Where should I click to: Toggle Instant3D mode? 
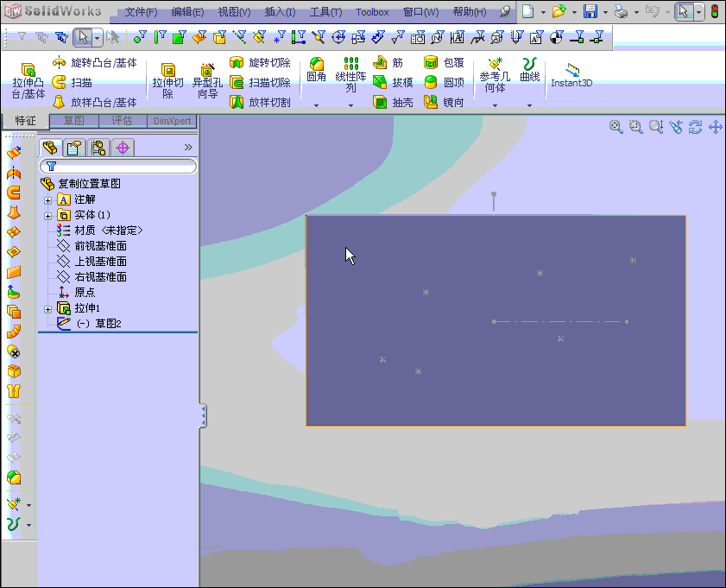tap(571, 75)
